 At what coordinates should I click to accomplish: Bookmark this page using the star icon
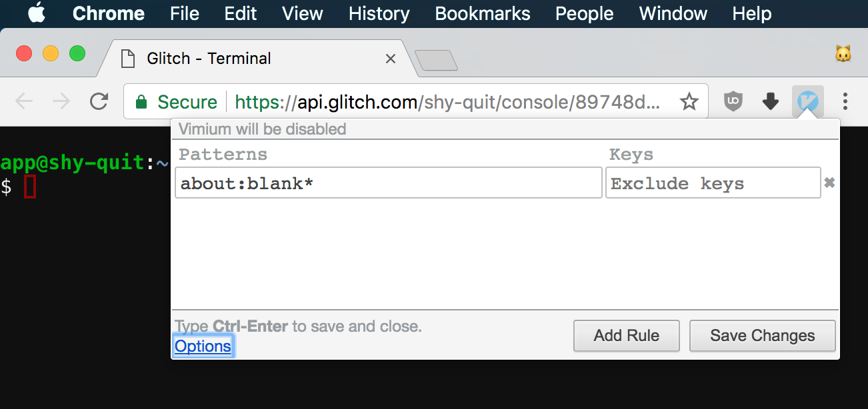[x=689, y=101]
